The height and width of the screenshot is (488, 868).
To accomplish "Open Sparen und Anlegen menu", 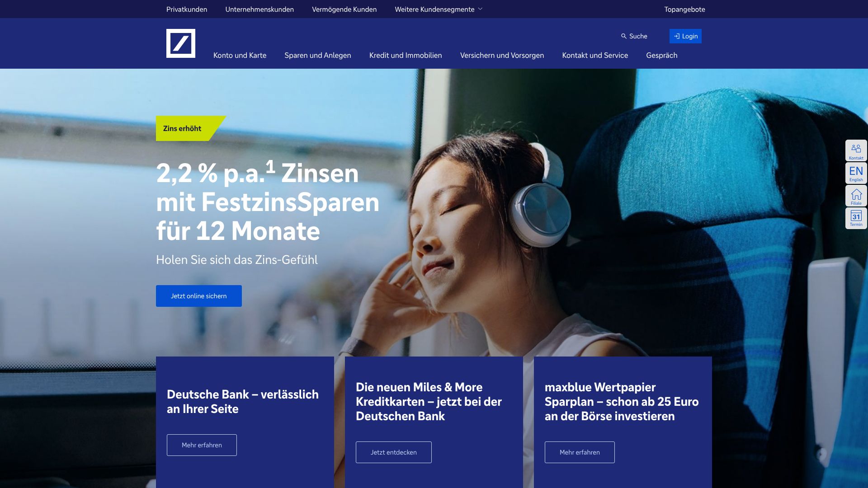I will click(318, 55).
